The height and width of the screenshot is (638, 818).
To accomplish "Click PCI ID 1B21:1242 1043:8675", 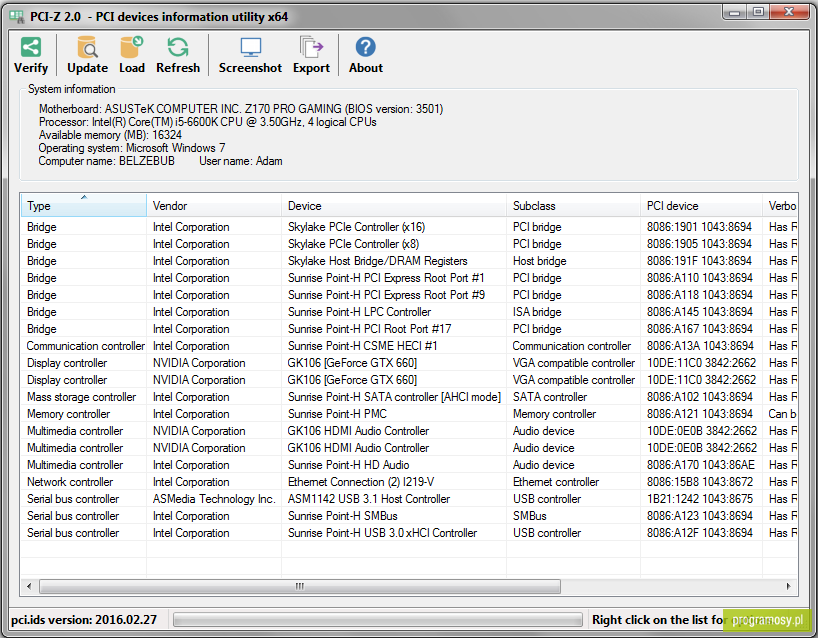I will coord(700,499).
